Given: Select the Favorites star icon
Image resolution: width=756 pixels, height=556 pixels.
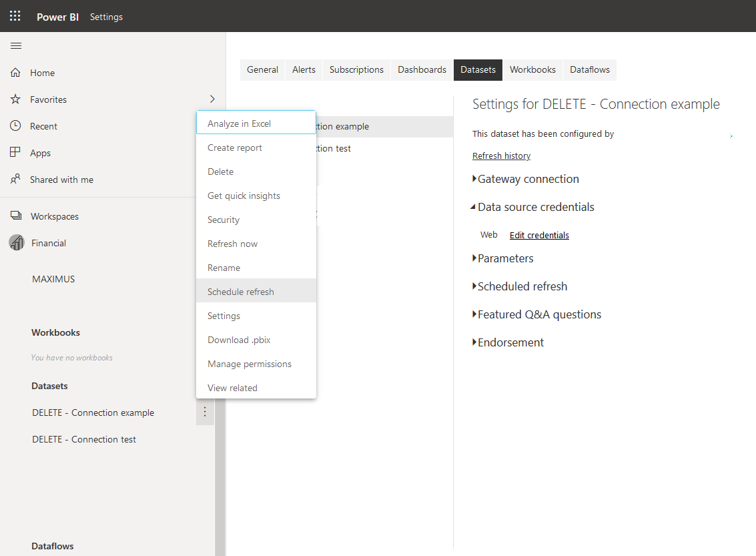Looking at the screenshot, I should coord(15,99).
